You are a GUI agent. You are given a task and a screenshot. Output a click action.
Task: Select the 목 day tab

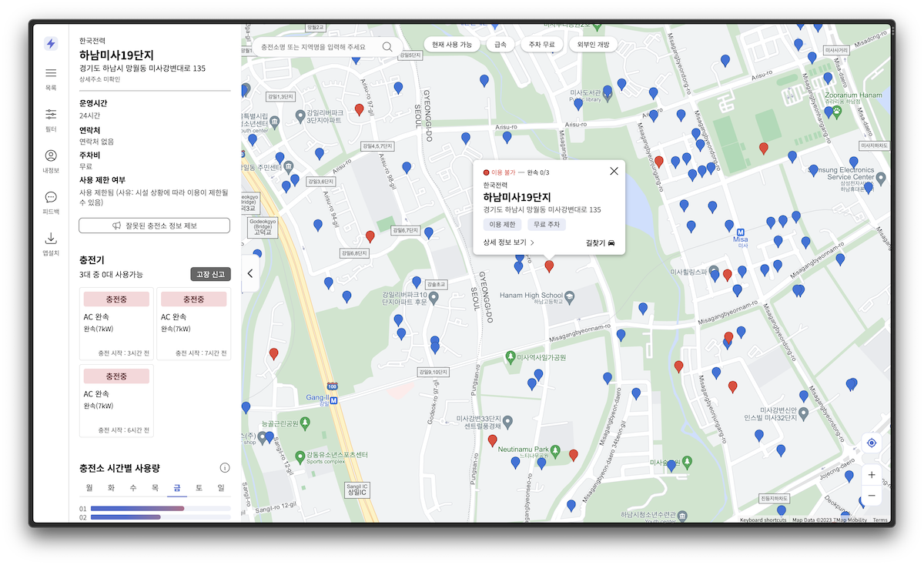[x=155, y=488]
